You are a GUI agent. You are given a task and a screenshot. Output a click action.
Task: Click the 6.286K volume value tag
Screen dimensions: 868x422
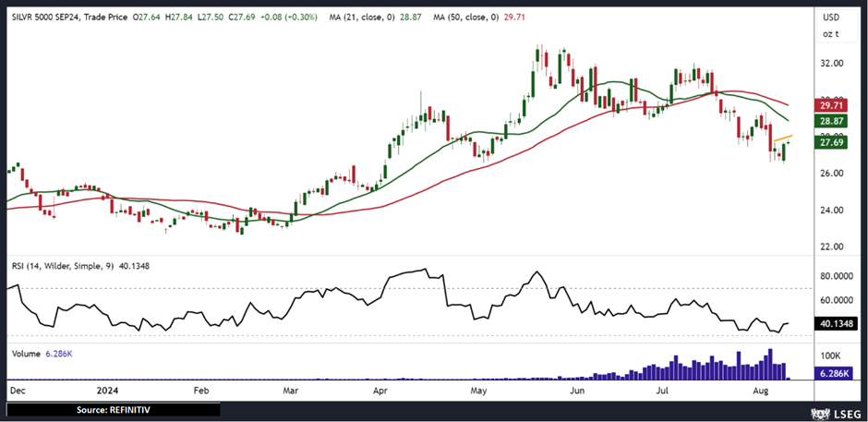click(x=833, y=374)
